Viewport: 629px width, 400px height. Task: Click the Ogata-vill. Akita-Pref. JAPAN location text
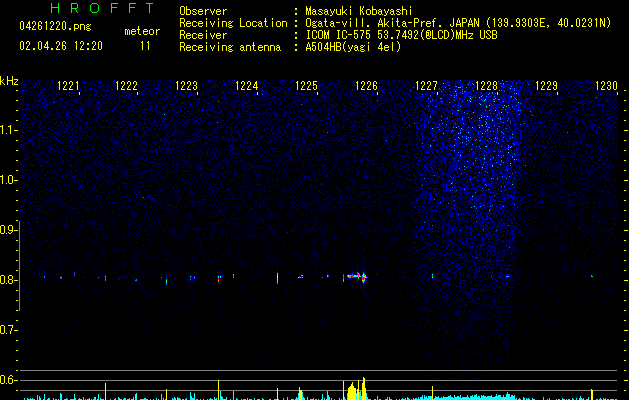pos(458,23)
